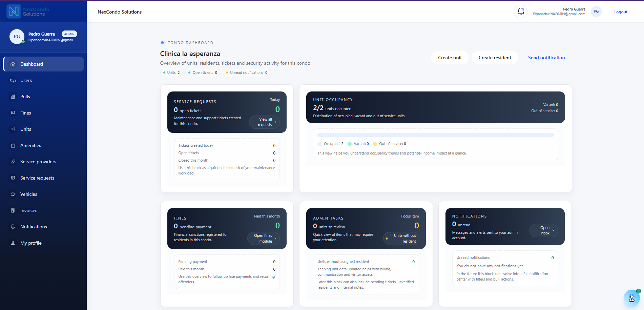Click the notification bell in top bar
Image resolution: width=644 pixels, height=310 pixels.
coord(520,11)
